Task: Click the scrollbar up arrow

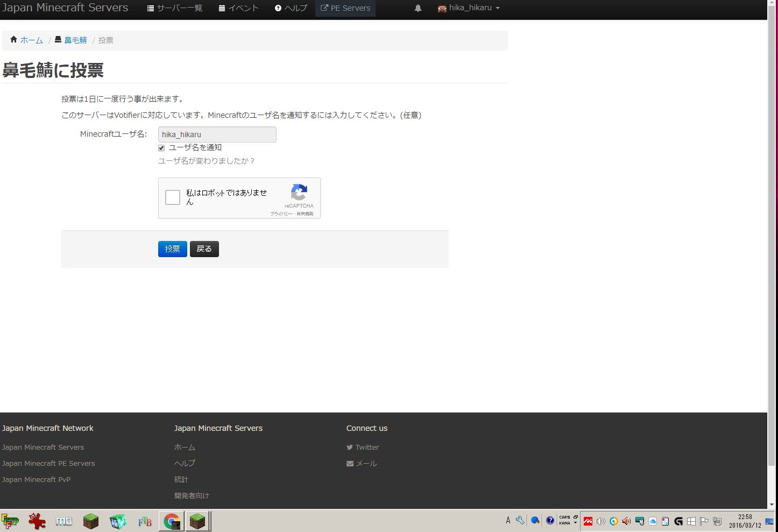Action: tap(773, 4)
